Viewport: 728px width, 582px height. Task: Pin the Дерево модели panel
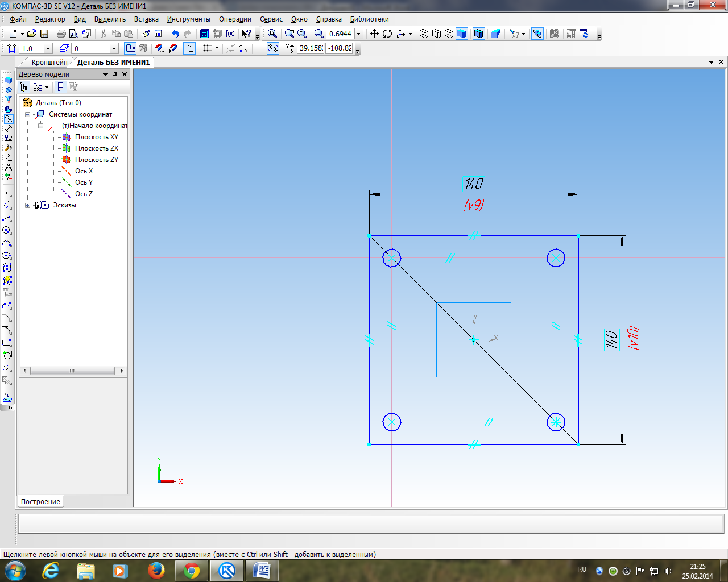point(115,74)
